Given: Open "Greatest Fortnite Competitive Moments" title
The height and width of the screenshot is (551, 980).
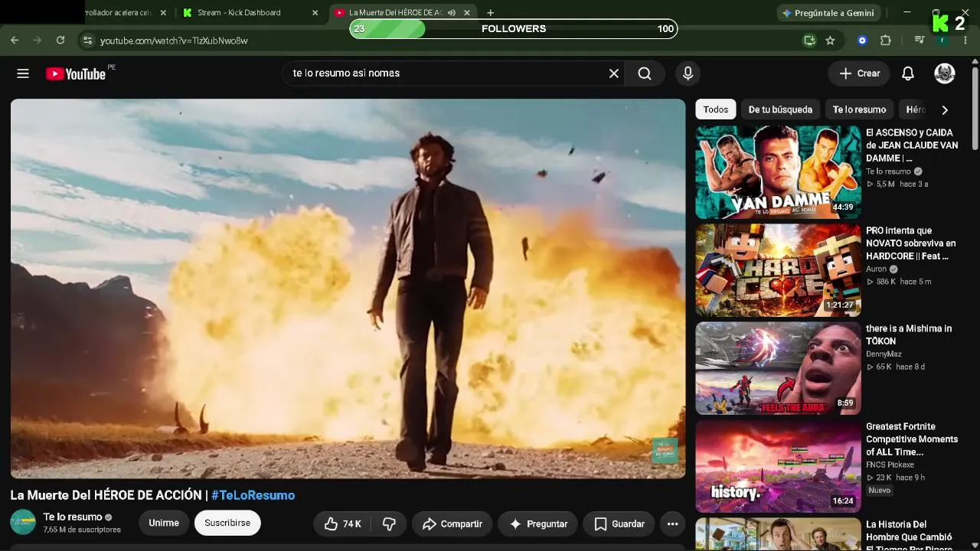Looking at the screenshot, I should click(912, 439).
